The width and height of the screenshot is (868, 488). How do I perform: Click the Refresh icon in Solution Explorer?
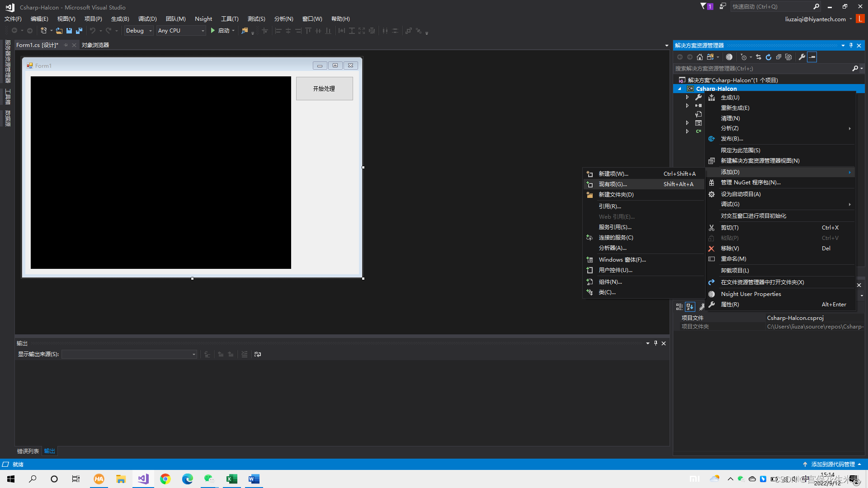click(x=769, y=57)
